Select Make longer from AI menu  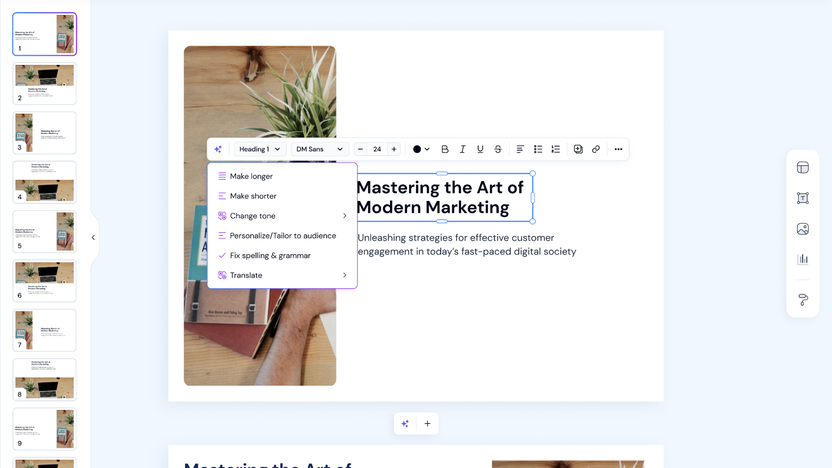click(x=282, y=176)
